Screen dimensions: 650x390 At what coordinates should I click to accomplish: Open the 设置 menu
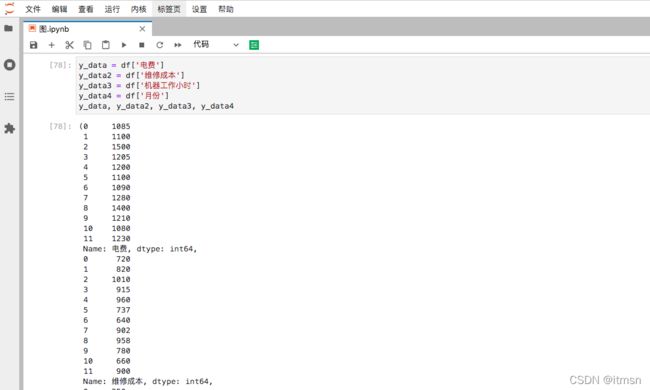click(199, 9)
